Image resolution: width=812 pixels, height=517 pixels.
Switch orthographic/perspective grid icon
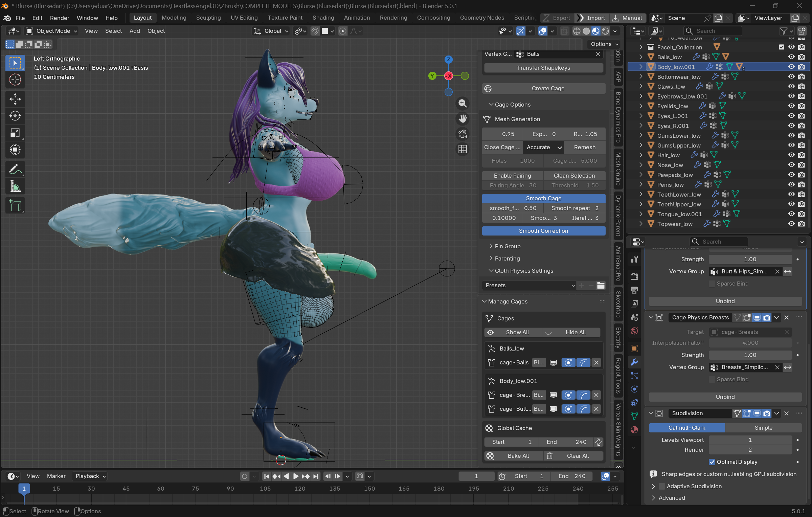point(463,149)
